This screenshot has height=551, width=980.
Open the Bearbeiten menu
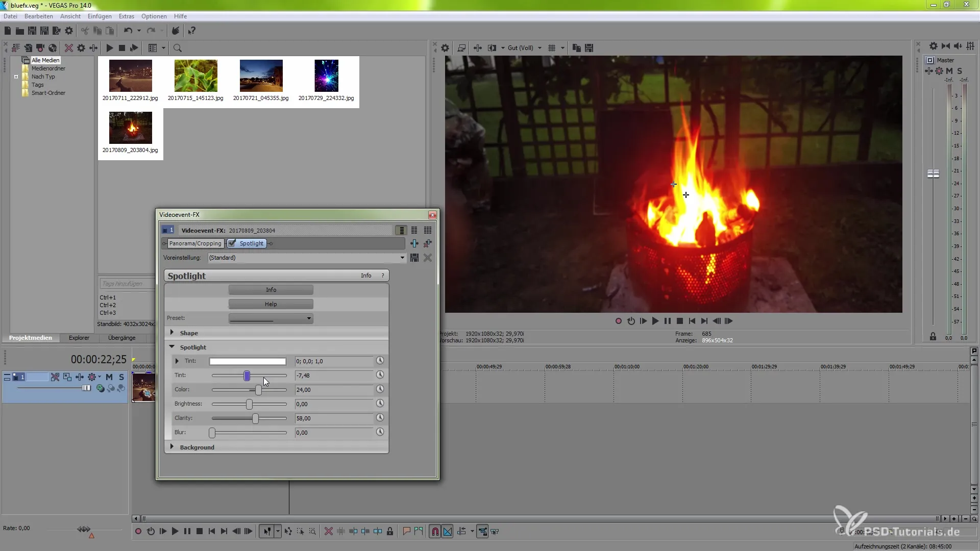click(x=38, y=16)
